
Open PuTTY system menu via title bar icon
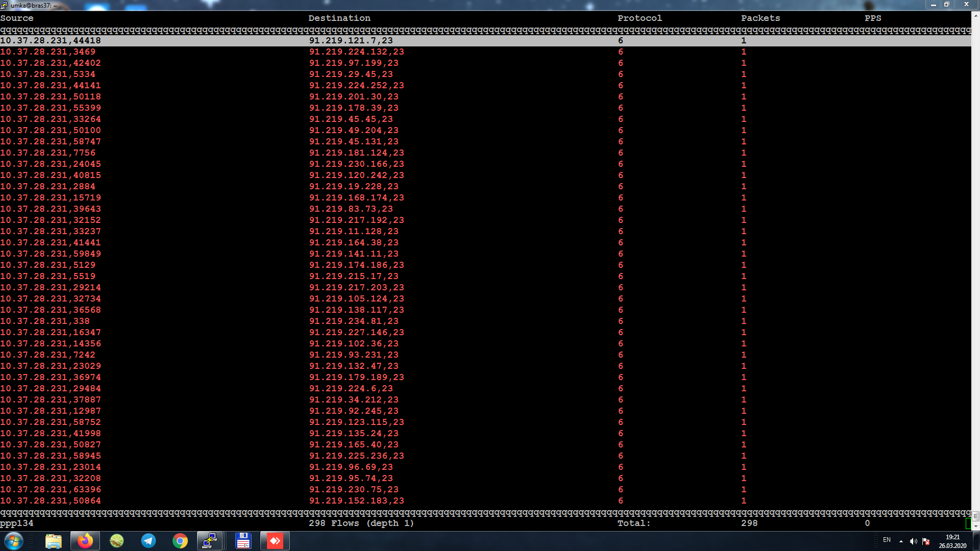point(5,4)
